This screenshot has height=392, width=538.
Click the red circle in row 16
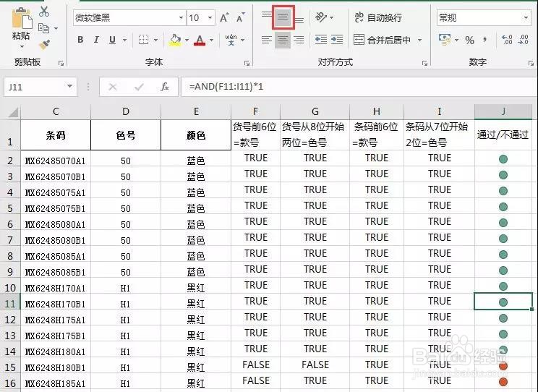[x=503, y=381]
